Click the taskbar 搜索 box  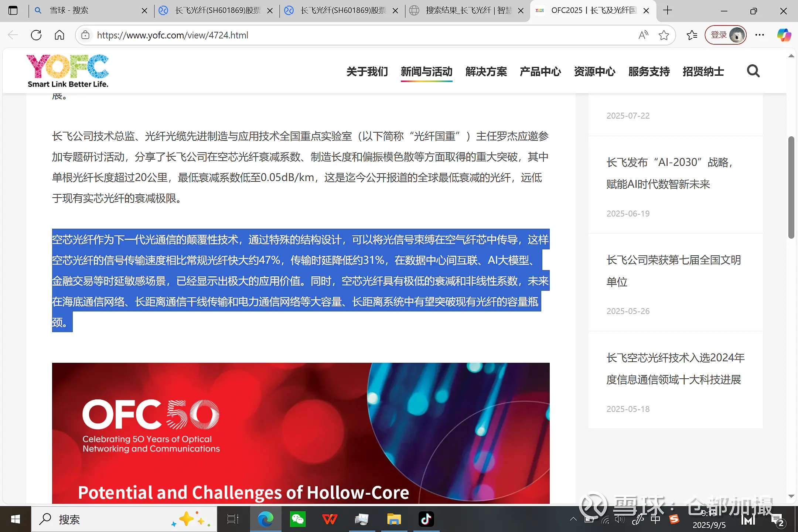124,519
